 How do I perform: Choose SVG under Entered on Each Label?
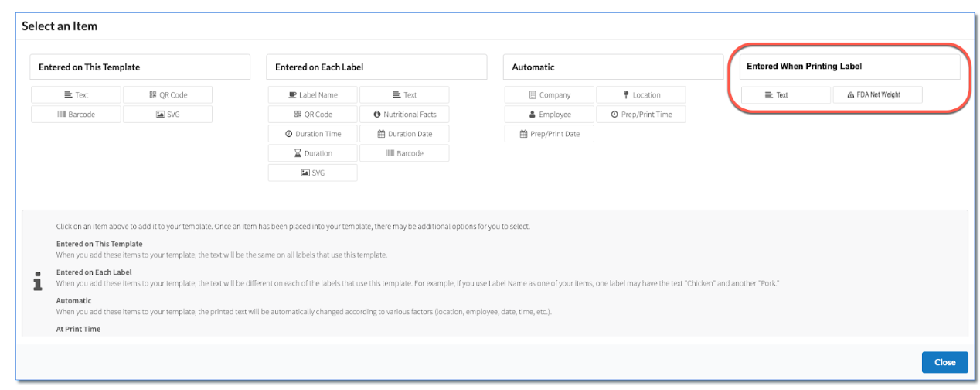point(313,173)
